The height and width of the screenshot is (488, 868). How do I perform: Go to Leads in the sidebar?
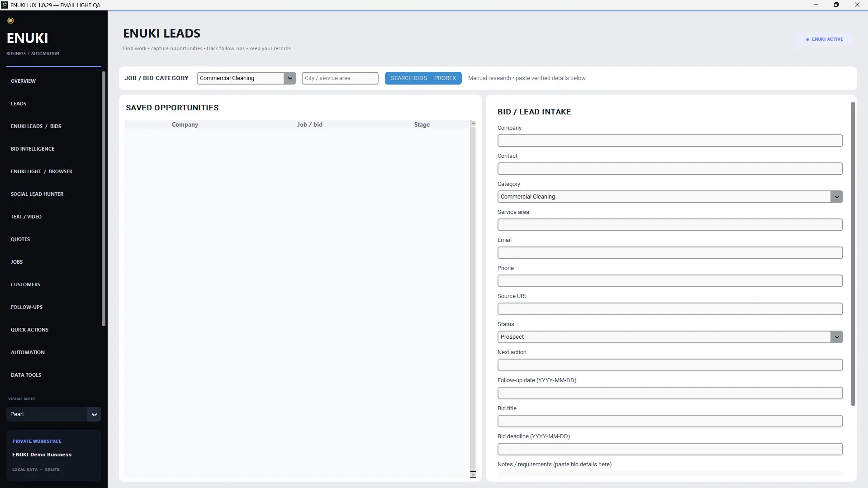(19, 104)
